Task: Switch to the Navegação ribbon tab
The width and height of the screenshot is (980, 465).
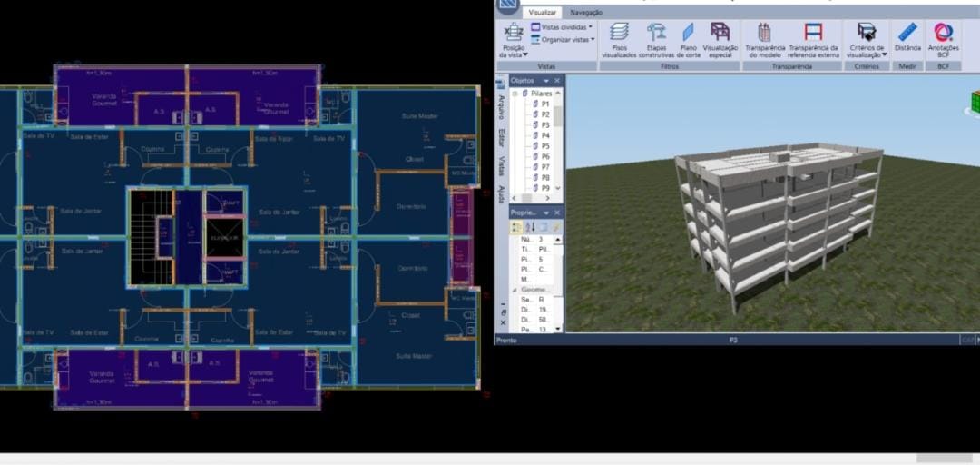Action: pos(585,12)
